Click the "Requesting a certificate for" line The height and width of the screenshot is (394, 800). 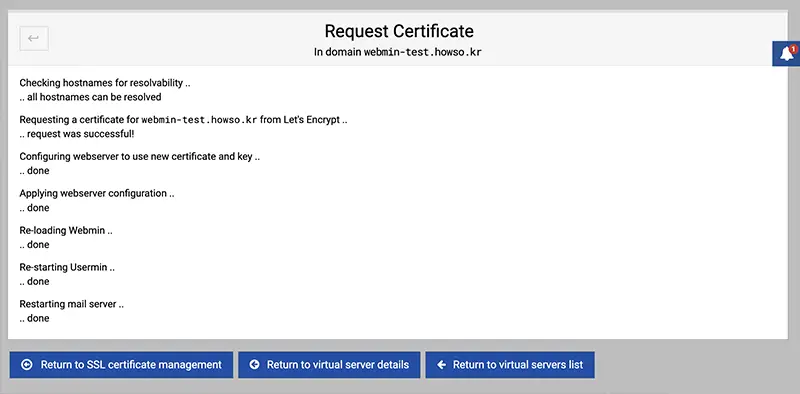click(x=183, y=120)
